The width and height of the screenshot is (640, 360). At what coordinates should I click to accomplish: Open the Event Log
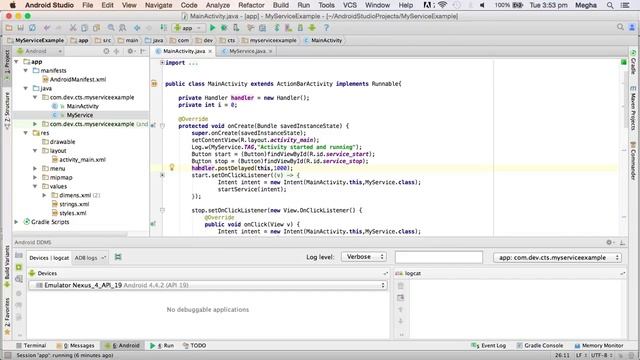[489, 345]
